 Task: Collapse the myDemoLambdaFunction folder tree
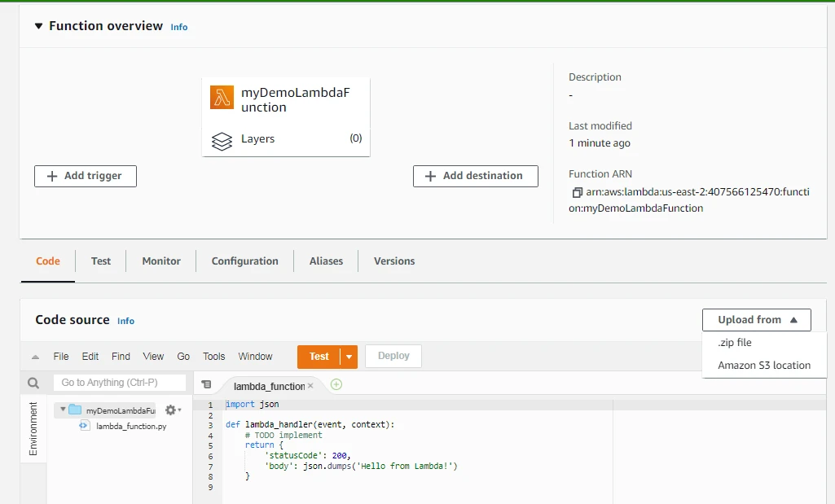(63, 410)
